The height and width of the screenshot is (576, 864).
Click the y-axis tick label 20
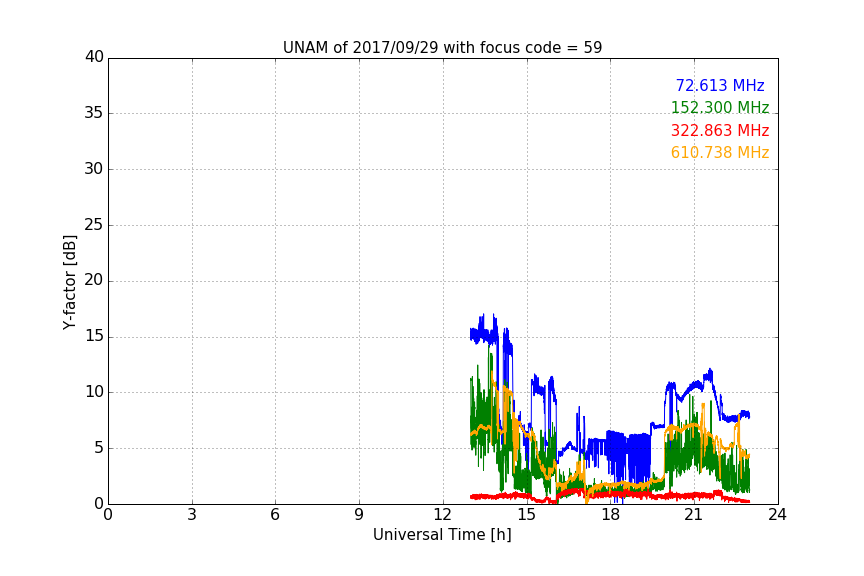(x=94, y=280)
